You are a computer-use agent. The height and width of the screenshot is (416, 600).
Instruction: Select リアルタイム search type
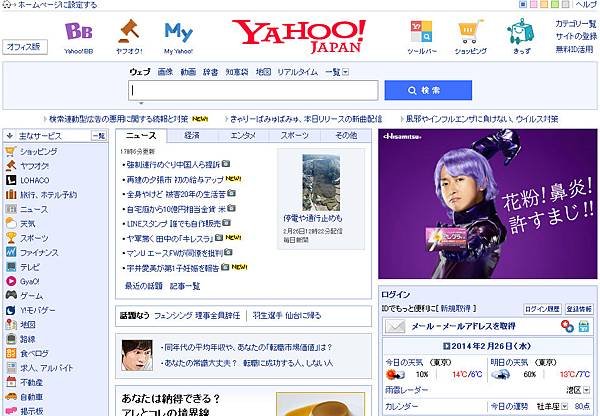point(298,72)
